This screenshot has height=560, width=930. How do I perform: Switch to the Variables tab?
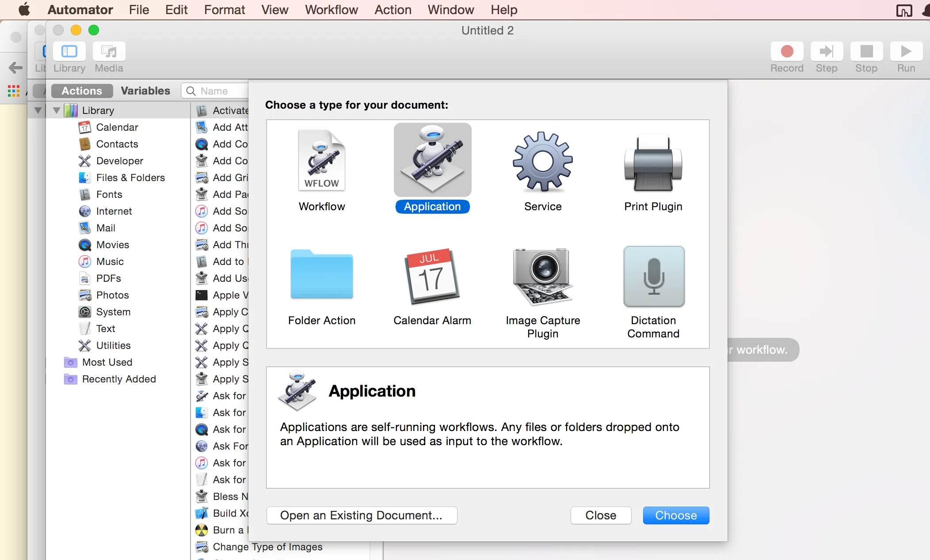(145, 91)
